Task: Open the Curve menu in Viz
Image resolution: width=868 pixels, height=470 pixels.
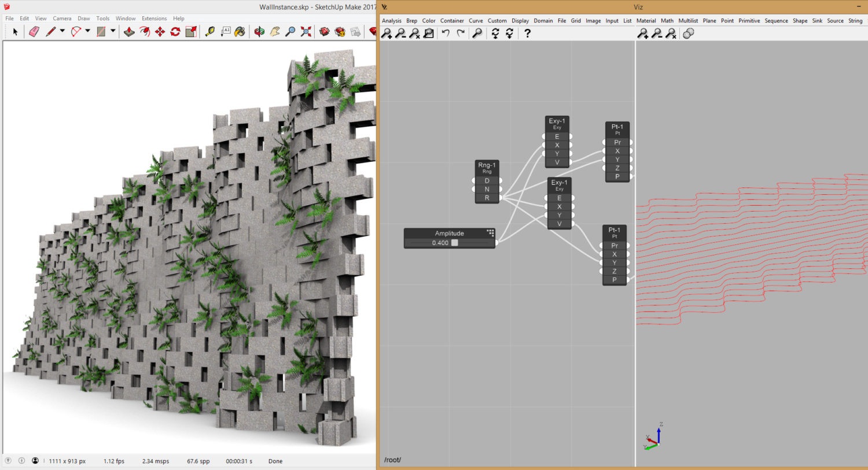Action: tap(476, 20)
